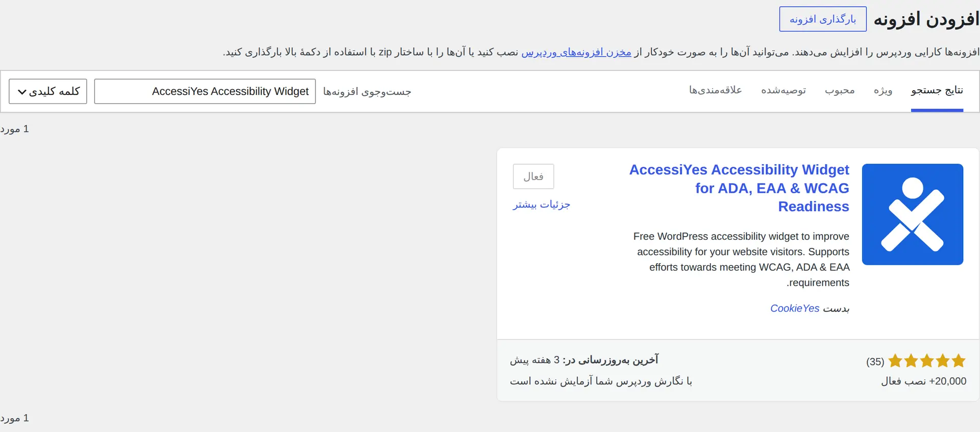Select the Search Results tab (نتایج جستجو)

click(x=937, y=90)
